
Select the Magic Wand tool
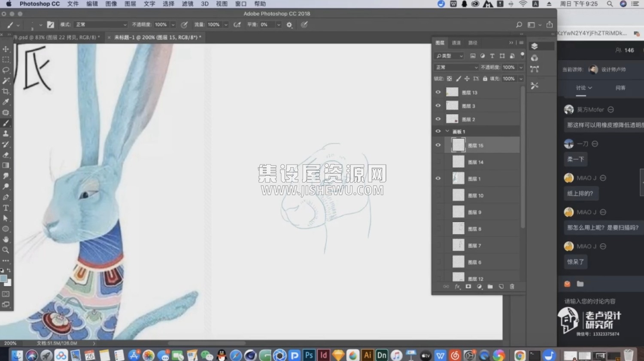pyautogui.click(x=6, y=81)
